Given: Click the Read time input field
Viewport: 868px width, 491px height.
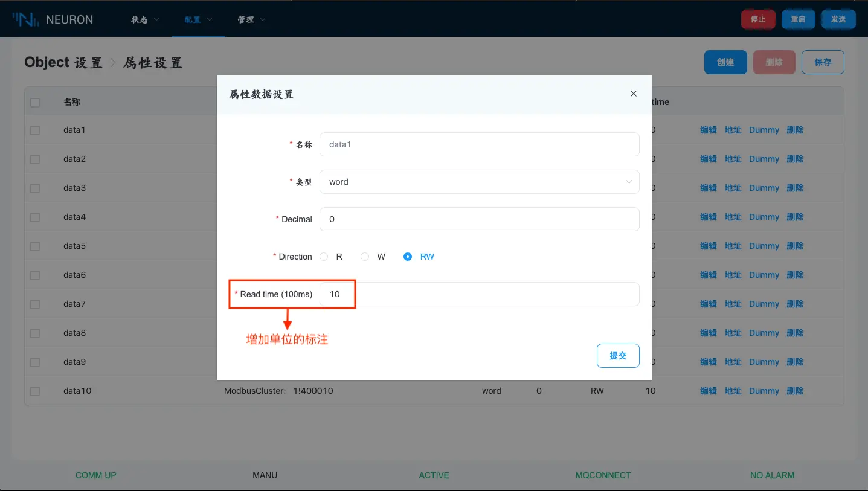Looking at the screenshot, I should [479, 294].
